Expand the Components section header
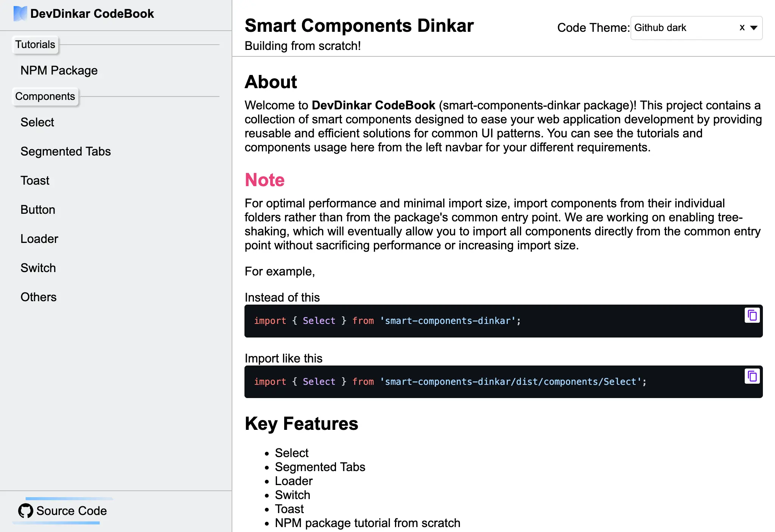Screen dimensions: 775x532 (45, 96)
